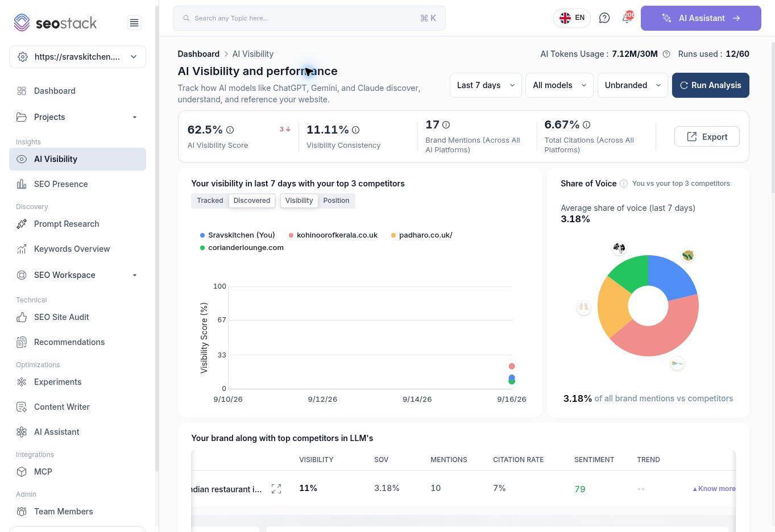Image resolution: width=775 pixels, height=532 pixels.
Task: Open Recommendations page
Action: (78, 342)
